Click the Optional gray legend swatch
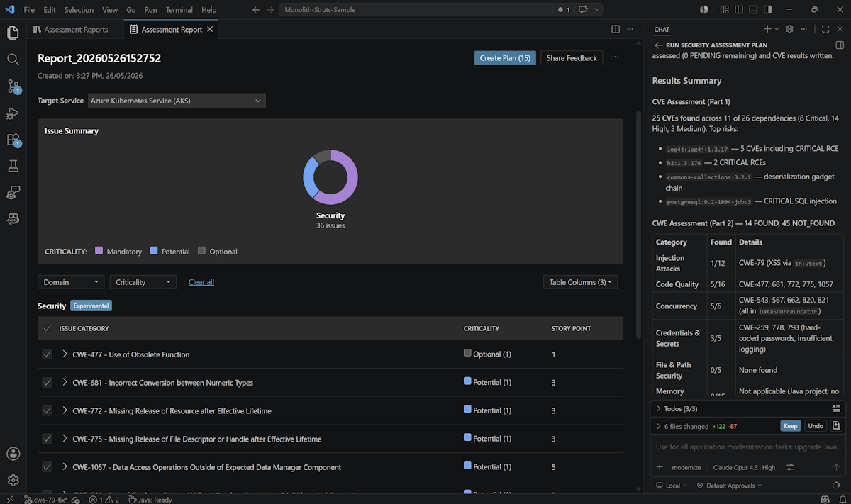Image resolution: width=851 pixels, height=504 pixels. click(x=202, y=251)
